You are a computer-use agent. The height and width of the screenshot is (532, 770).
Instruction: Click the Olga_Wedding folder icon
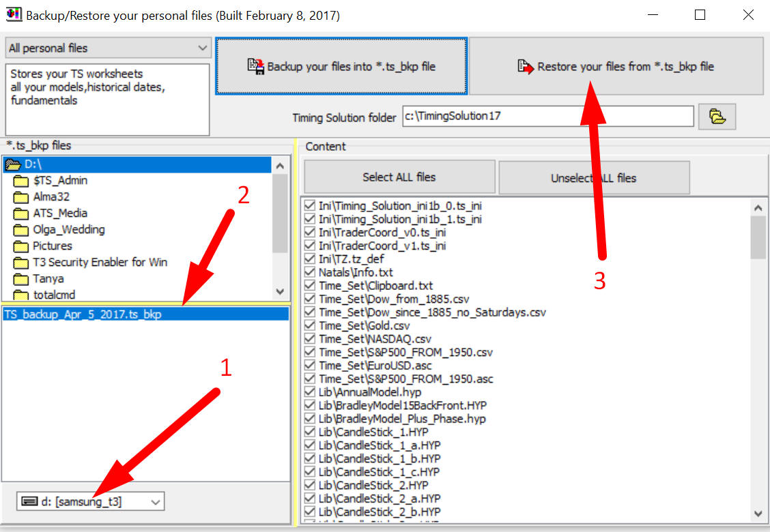[20, 230]
